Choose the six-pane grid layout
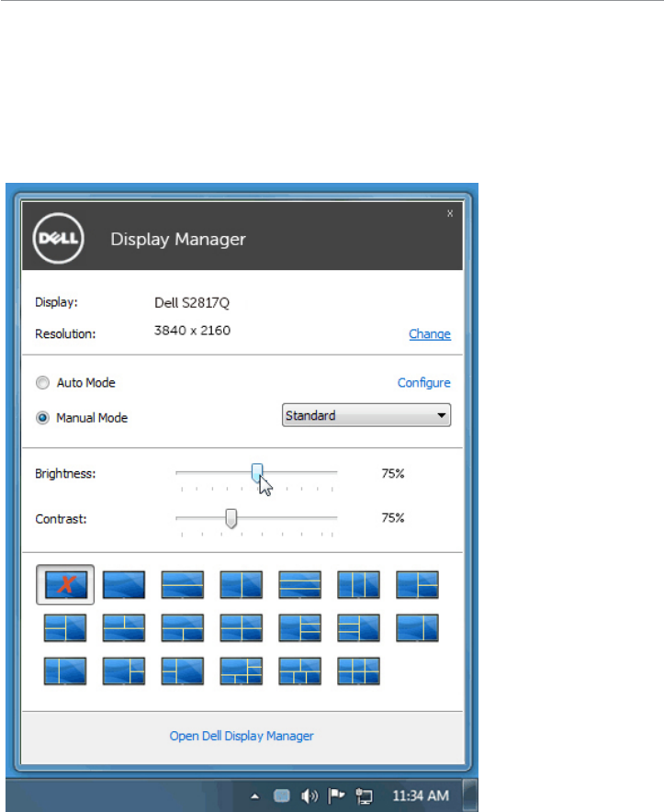Screen dimensions: 664x812 click(358, 671)
